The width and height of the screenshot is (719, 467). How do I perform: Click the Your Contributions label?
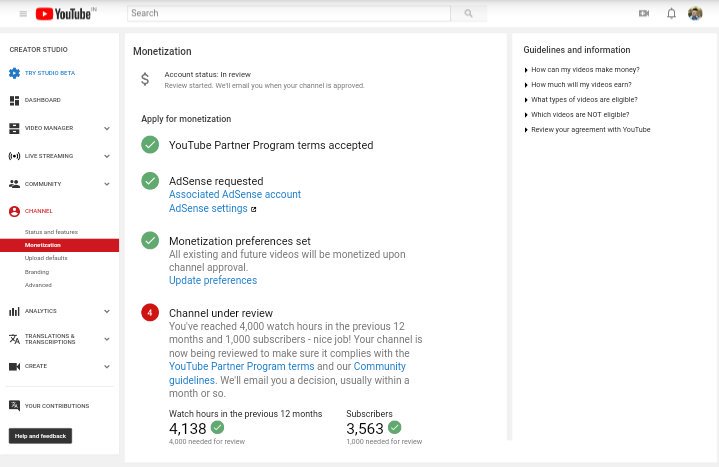pos(57,406)
